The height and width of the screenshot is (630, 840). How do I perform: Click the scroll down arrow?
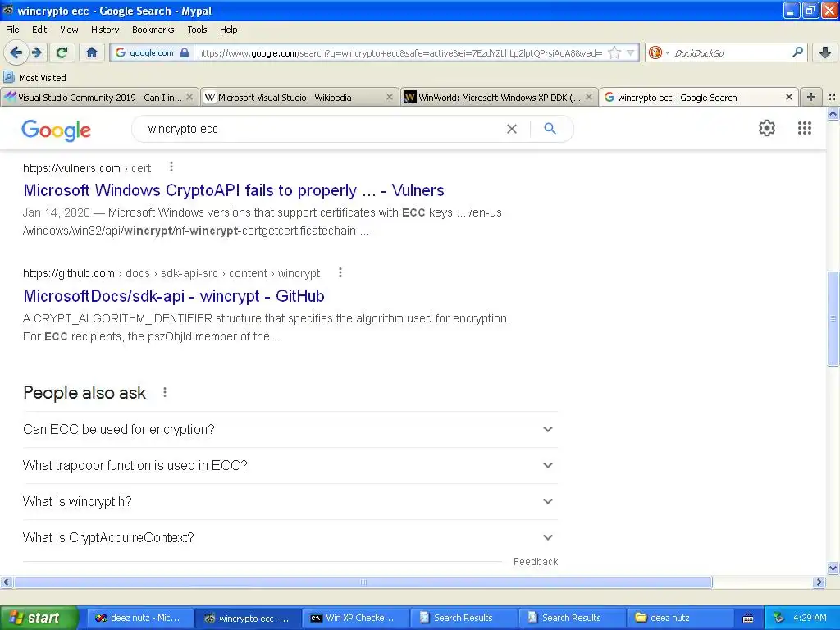[x=833, y=568]
